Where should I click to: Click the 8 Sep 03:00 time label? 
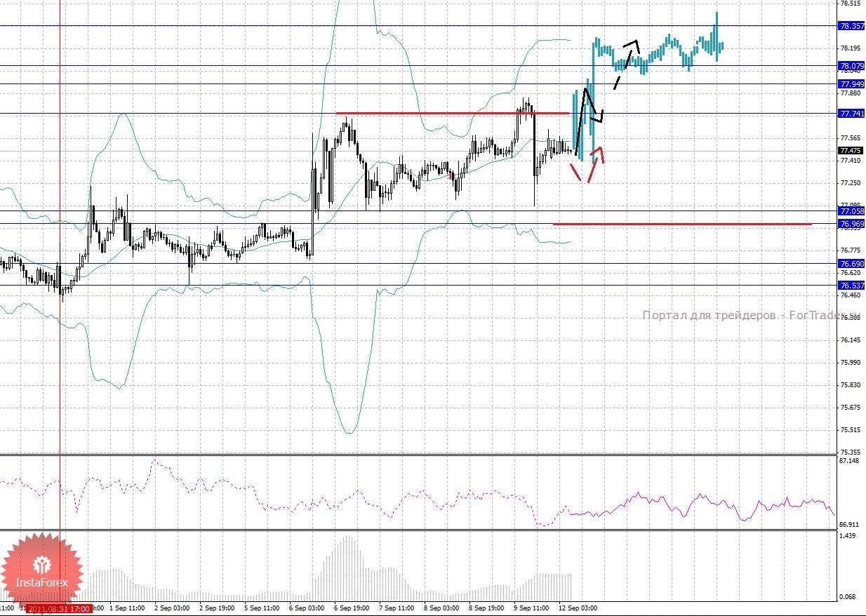pyautogui.click(x=441, y=609)
